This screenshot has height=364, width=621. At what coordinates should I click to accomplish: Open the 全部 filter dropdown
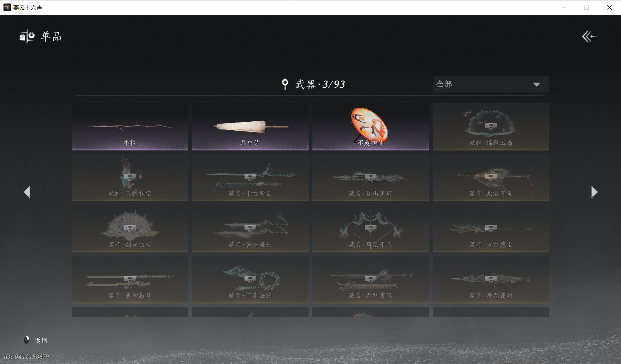(x=491, y=84)
